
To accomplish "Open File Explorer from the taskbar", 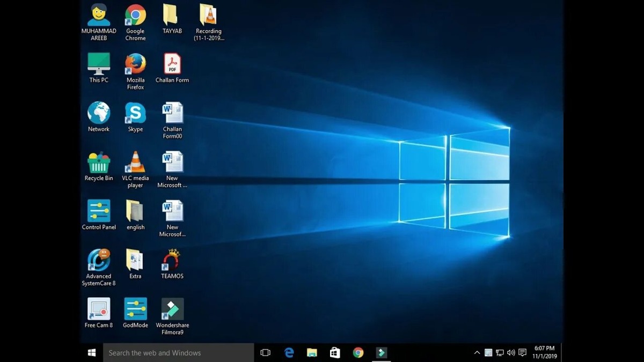I will [312, 352].
